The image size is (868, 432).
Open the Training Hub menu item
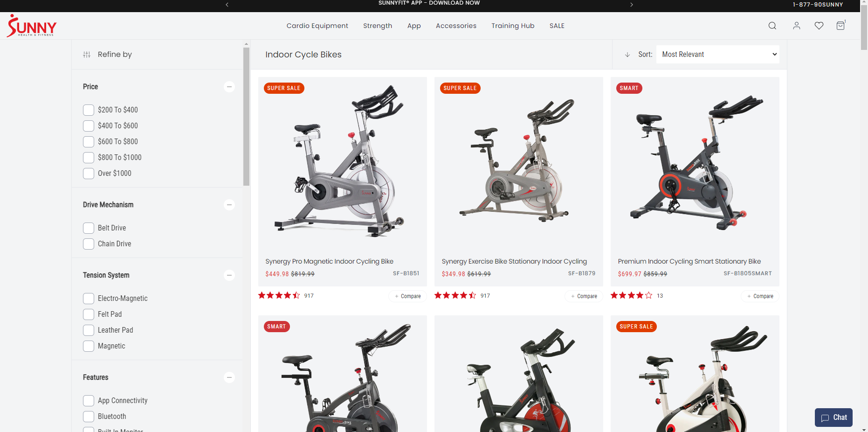click(x=513, y=26)
